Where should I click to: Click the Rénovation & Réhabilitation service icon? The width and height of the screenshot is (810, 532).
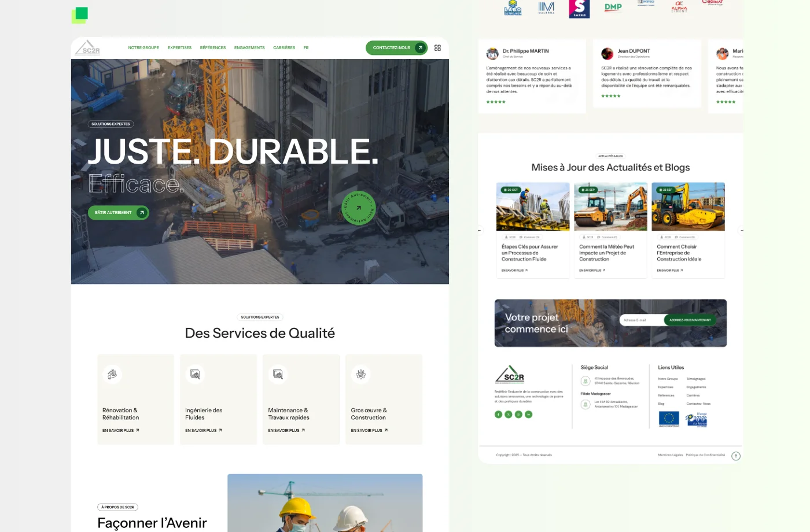(112, 374)
